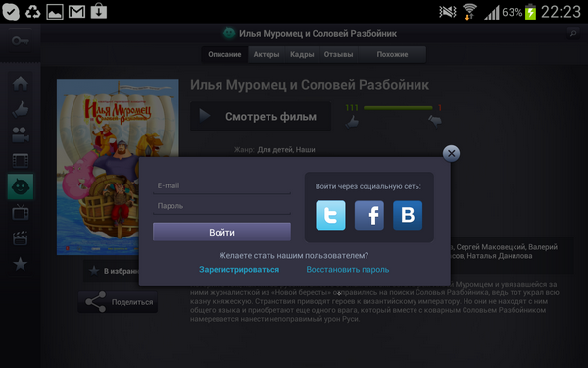
Task: Click the thumbs-up like icon
Action: pos(352,122)
